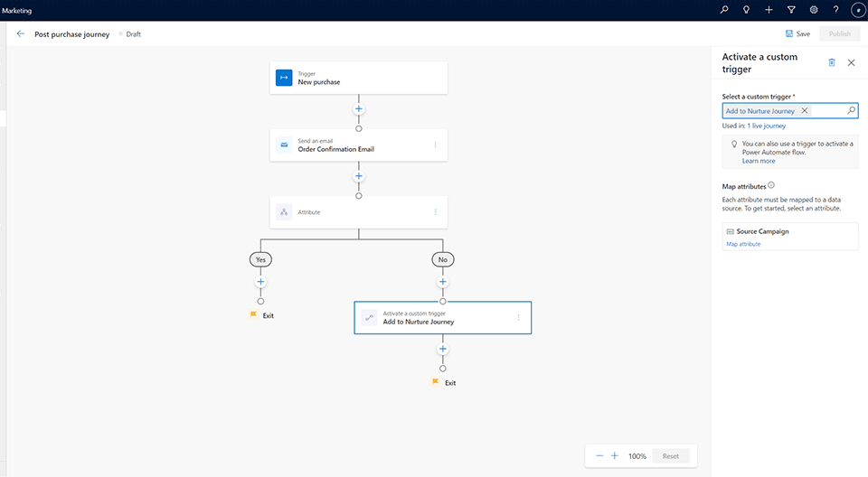Open the Order Confirmation Email options menu
The width and height of the screenshot is (868, 477).
tap(435, 145)
